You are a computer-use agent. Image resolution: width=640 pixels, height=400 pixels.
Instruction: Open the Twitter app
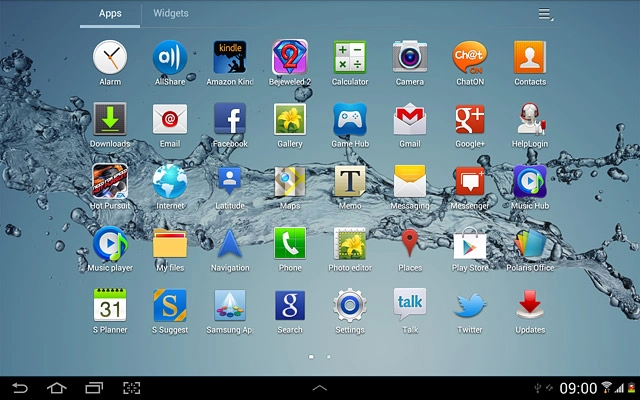coord(470,306)
